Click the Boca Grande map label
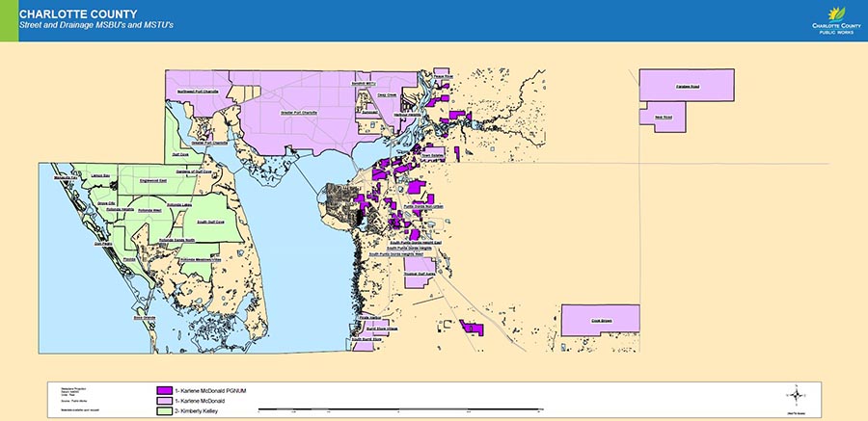The image size is (868, 421). (x=144, y=317)
